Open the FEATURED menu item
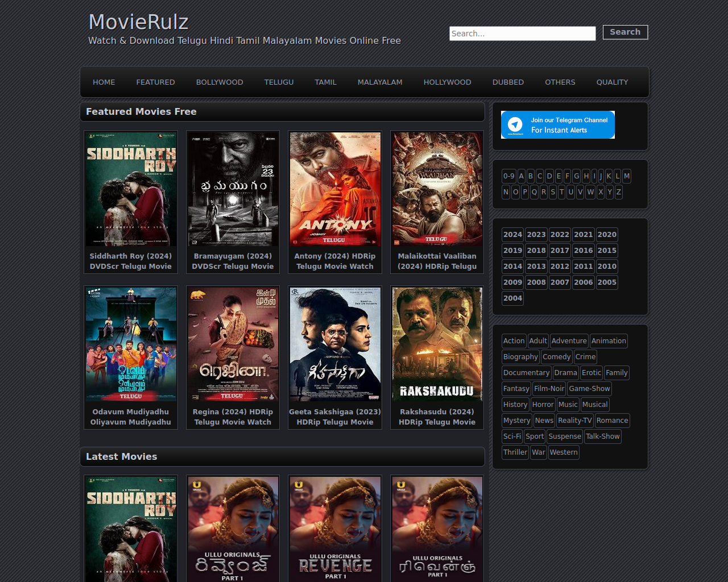 tap(155, 82)
